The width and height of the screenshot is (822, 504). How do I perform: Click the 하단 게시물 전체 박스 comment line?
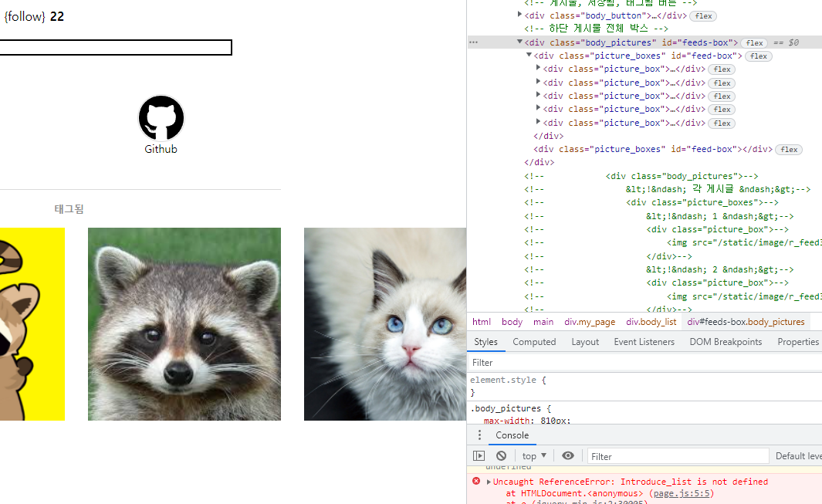(596, 29)
